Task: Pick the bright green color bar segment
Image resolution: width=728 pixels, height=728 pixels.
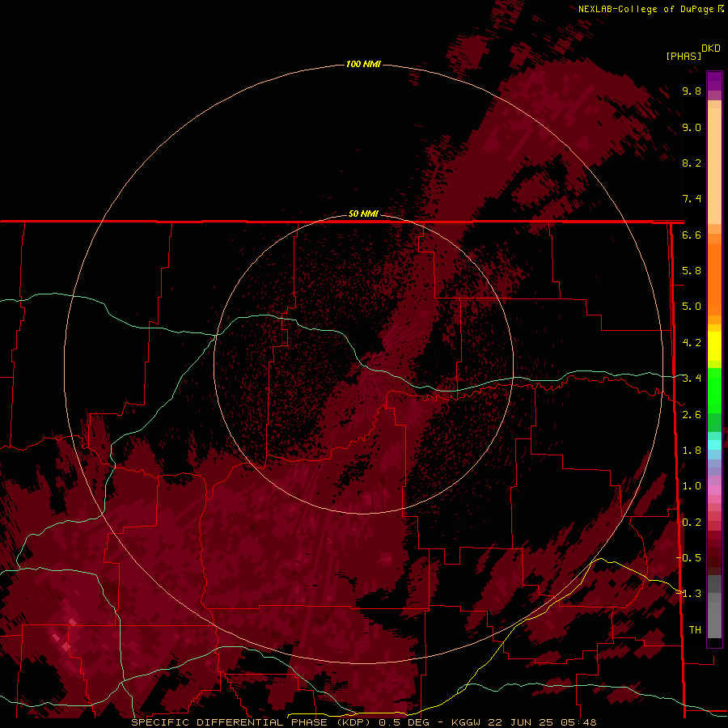Action: tap(714, 390)
